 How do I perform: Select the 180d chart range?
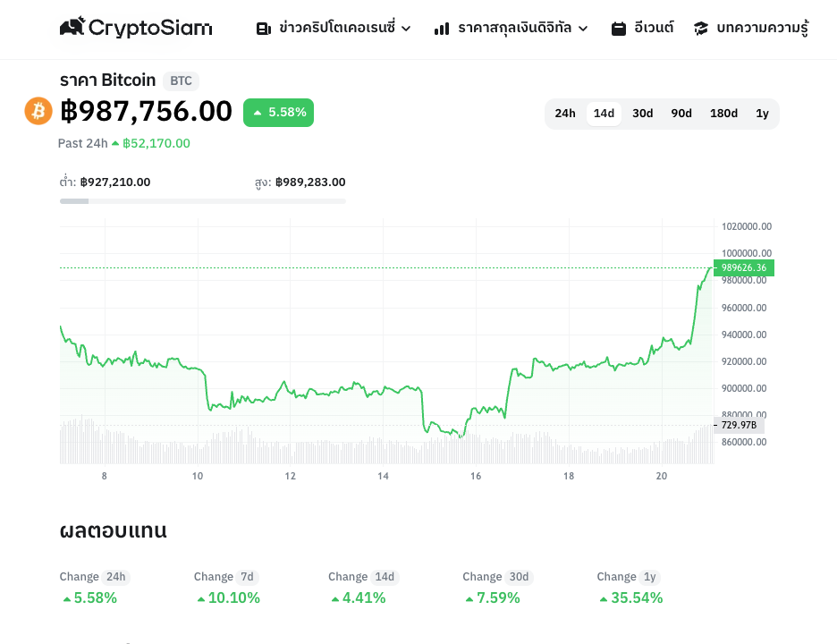point(723,114)
